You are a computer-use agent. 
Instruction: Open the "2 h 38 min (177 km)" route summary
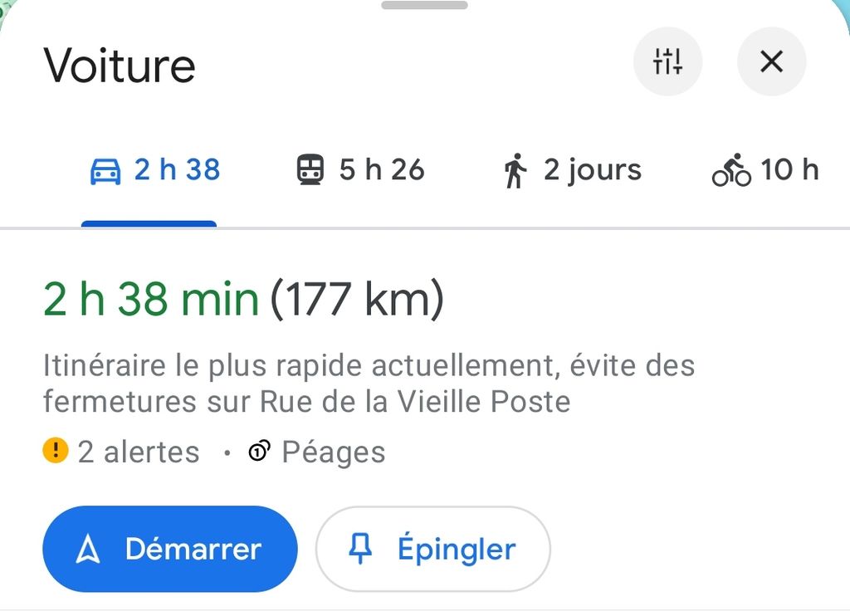click(243, 300)
